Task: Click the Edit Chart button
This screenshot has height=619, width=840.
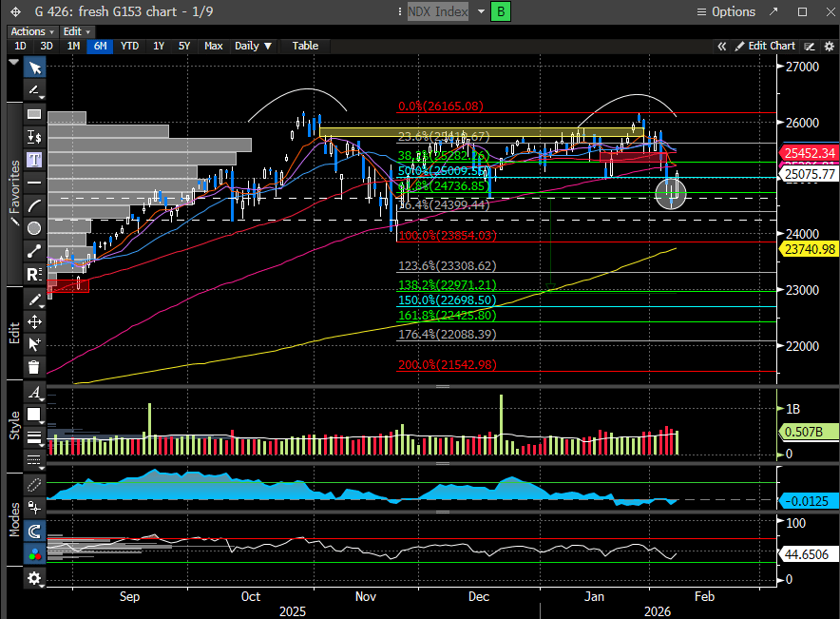Action: tap(765, 46)
